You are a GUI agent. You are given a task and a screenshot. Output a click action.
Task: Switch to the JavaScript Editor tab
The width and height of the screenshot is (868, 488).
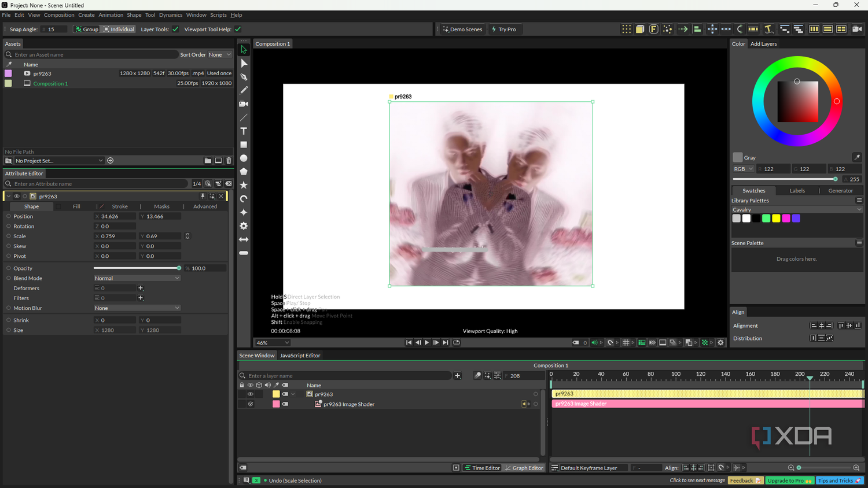(300, 356)
